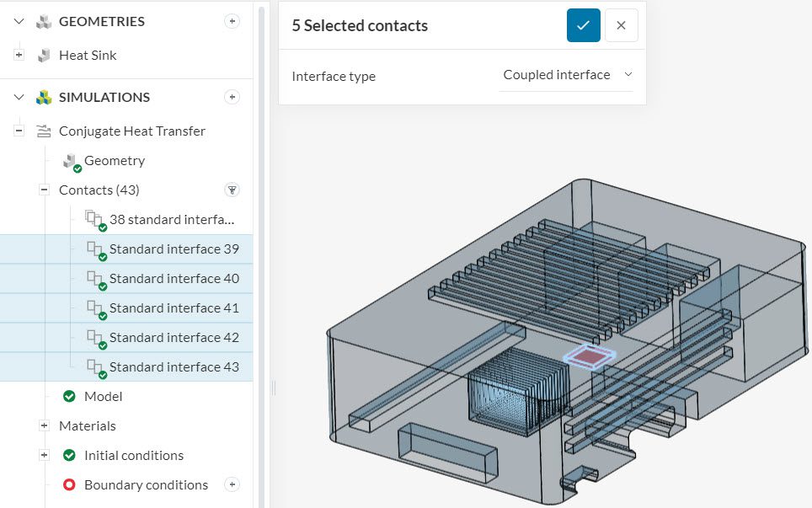This screenshot has height=508, width=812.
Task: Add a new simulation with the plus button
Action: click(x=232, y=97)
